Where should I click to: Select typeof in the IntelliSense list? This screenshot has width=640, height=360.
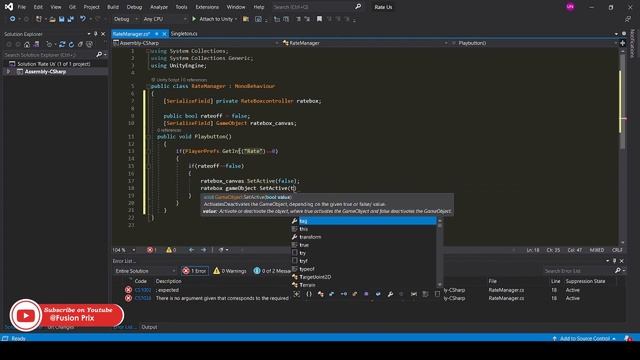click(307, 269)
